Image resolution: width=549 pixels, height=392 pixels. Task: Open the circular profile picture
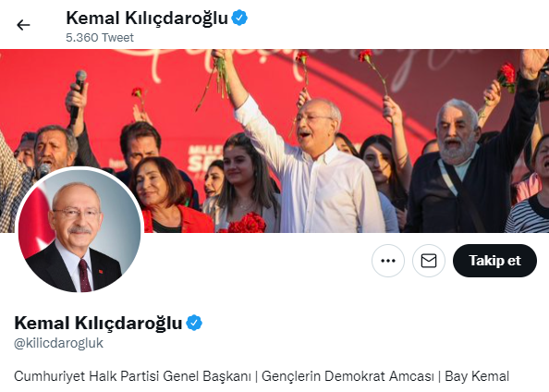click(79, 230)
